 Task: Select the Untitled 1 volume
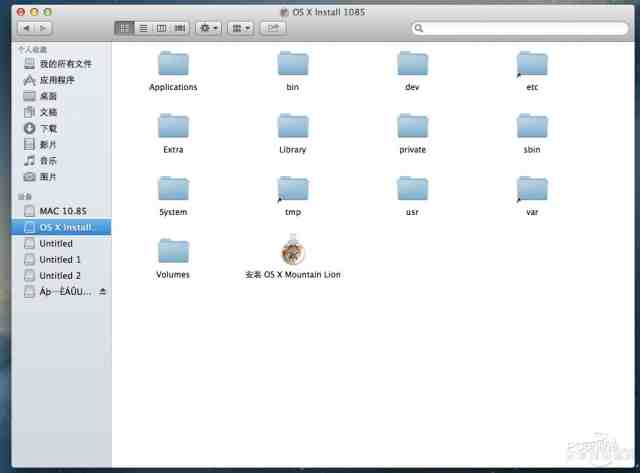[x=61, y=260]
